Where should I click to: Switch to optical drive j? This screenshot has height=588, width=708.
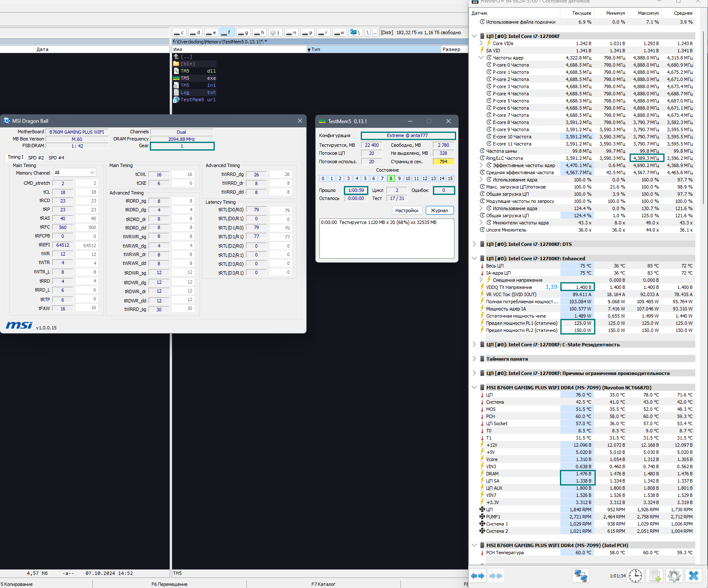(x=275, y=32)
